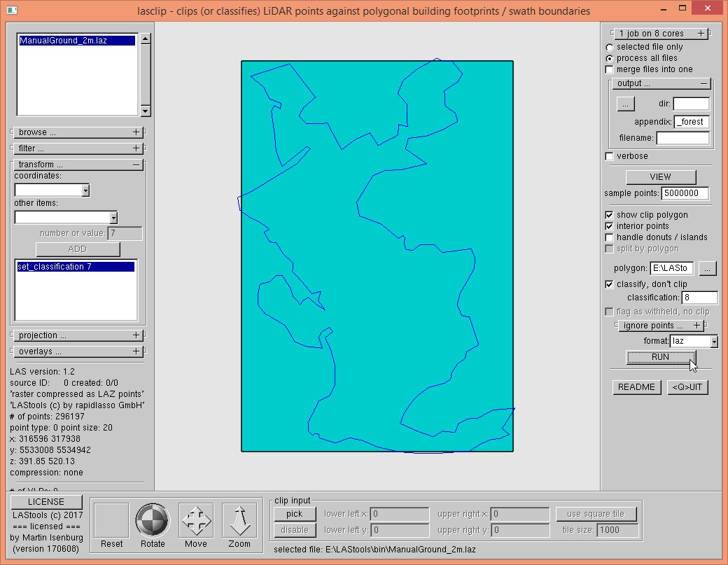
Task: Click the VIEW button
Action: click(x=660, y=176)
